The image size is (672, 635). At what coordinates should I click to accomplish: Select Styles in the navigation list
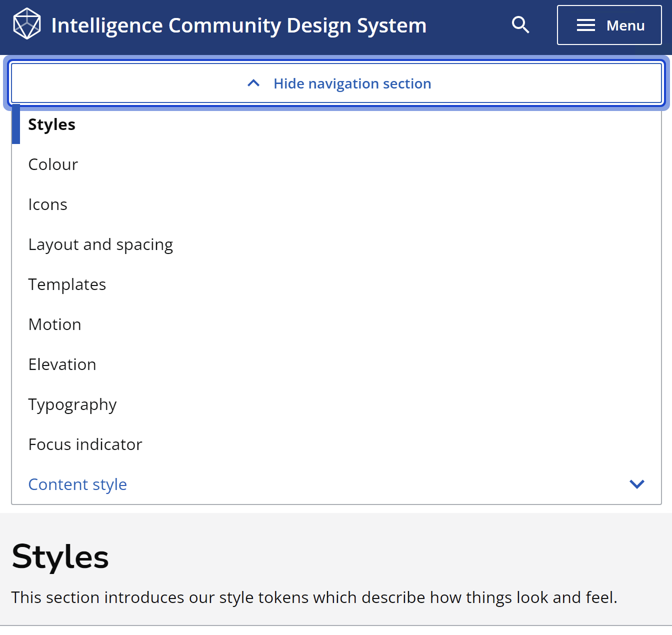coord(51,124)
